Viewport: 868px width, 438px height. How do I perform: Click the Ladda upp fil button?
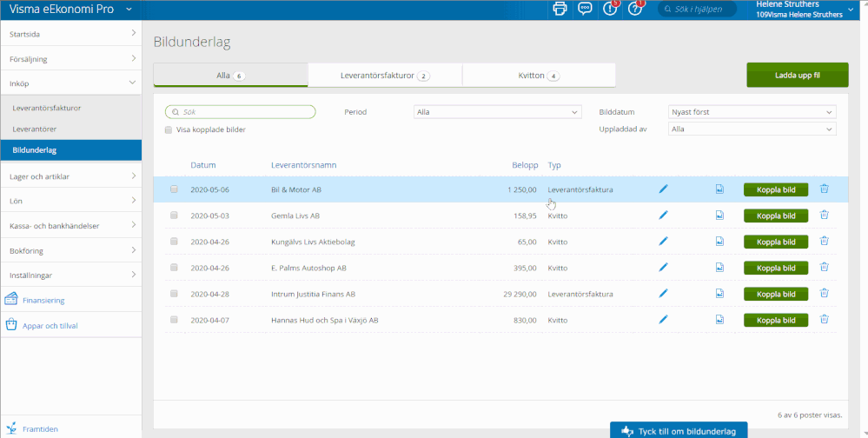[798, 76]
